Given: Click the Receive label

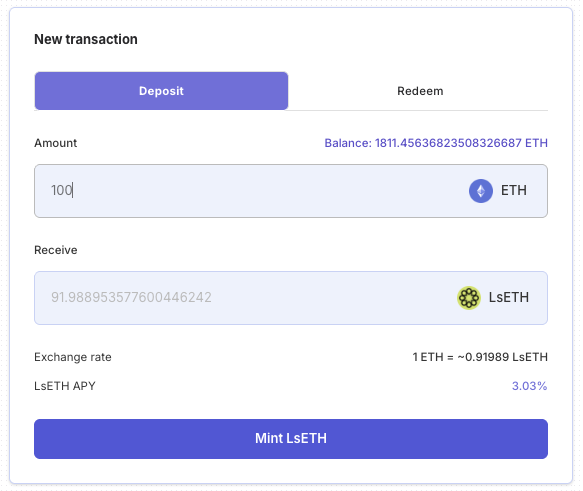Looking at the screenshot, I should tap(56, 250).
